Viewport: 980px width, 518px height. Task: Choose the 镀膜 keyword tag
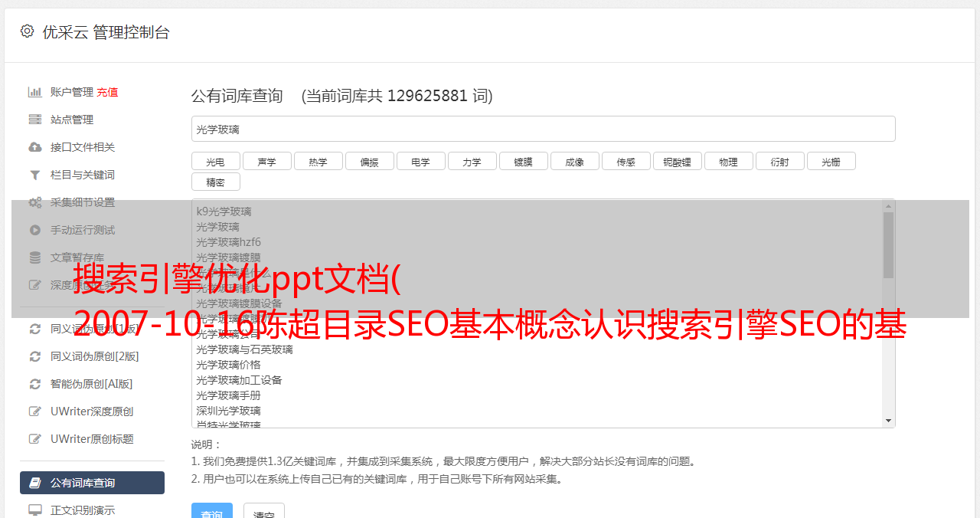523,161
